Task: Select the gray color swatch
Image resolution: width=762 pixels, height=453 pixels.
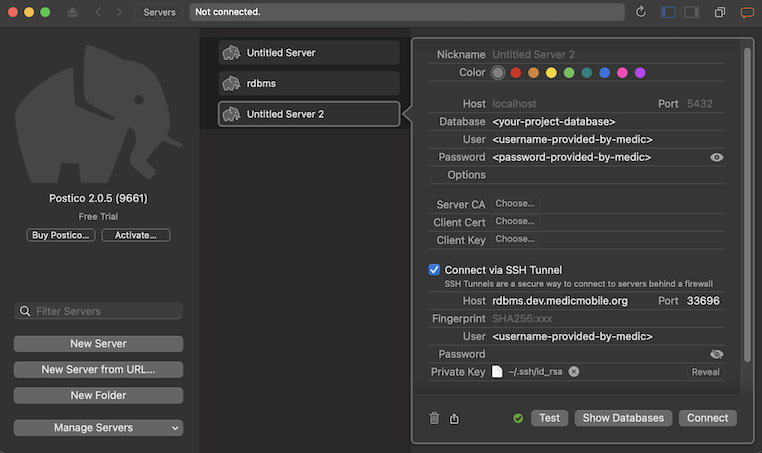Action: click(x=498, y=72)
